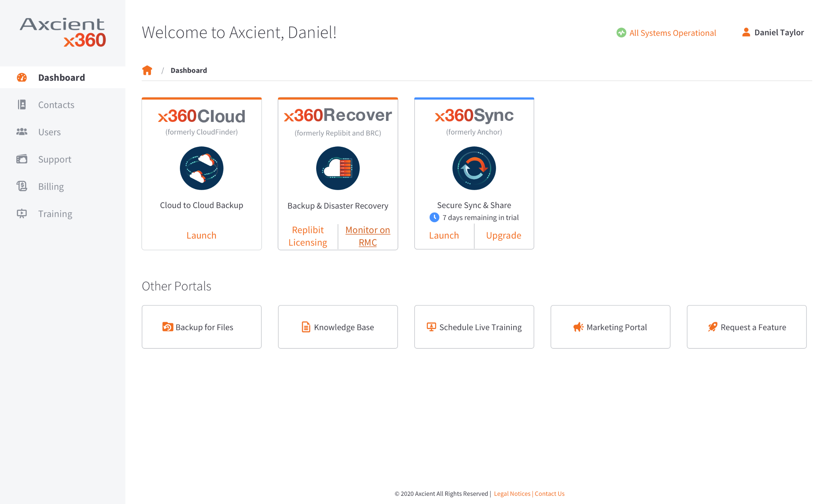817x504 pixels.
Task: Click the trial countdown clock badge on x360Sync
Action: (x=434, y=217)
